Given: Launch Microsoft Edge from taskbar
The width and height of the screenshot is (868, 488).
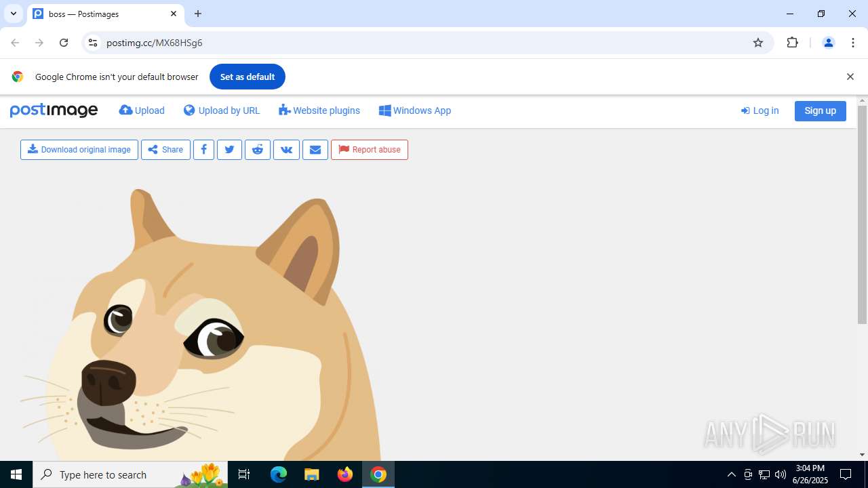Looking at the screenshot, I should tap(279, 474).
